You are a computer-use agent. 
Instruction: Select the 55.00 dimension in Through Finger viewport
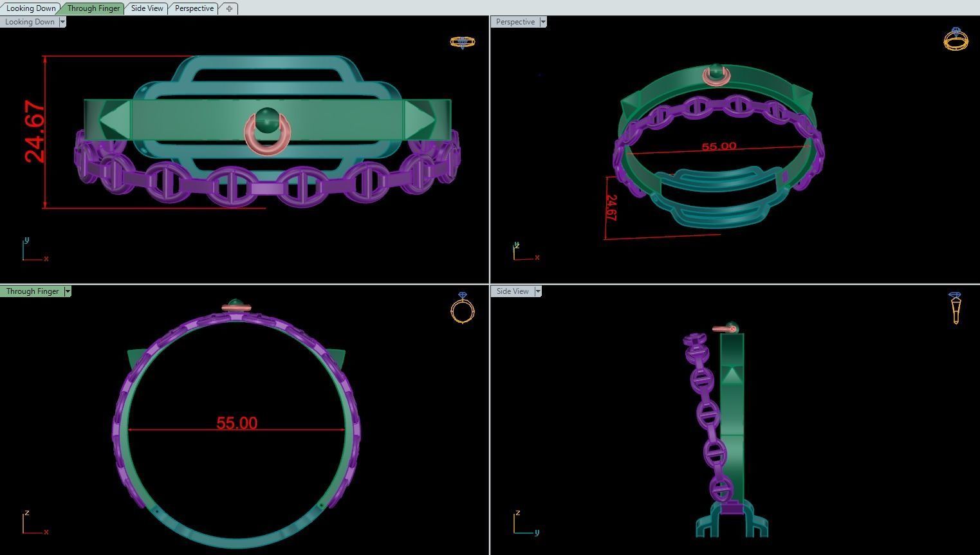[x=237, y=423]
